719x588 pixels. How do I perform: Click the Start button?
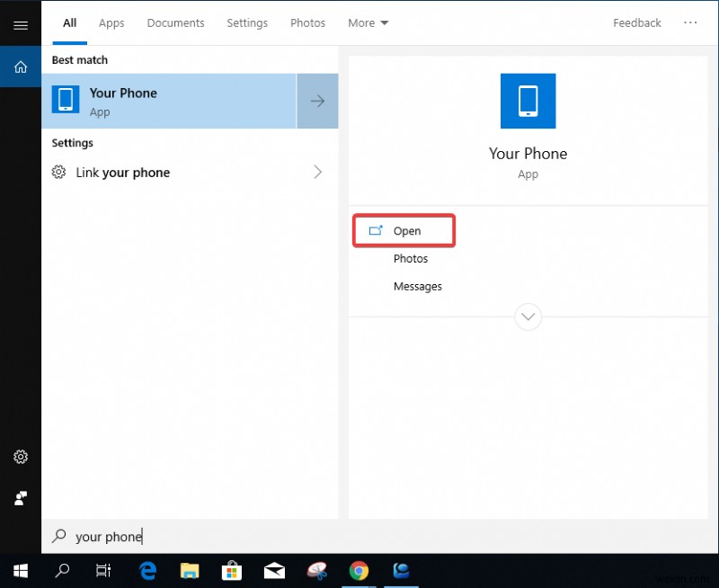[20, 571]
